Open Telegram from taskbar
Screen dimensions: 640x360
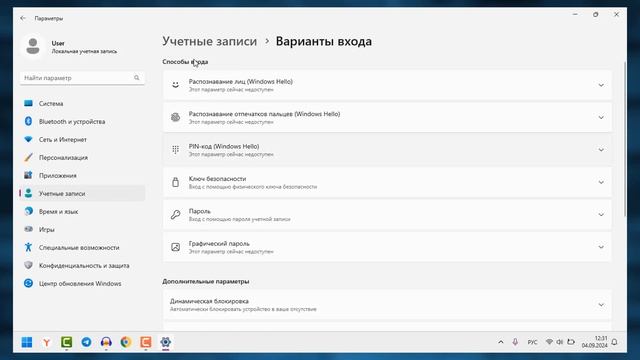[x=86, y=342]
